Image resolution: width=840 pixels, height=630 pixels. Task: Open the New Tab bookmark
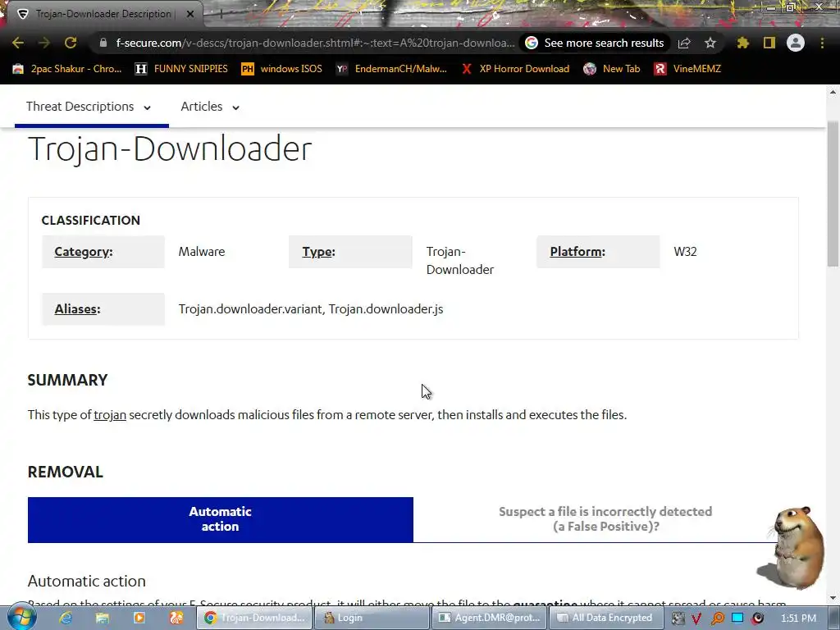point(612,69)
